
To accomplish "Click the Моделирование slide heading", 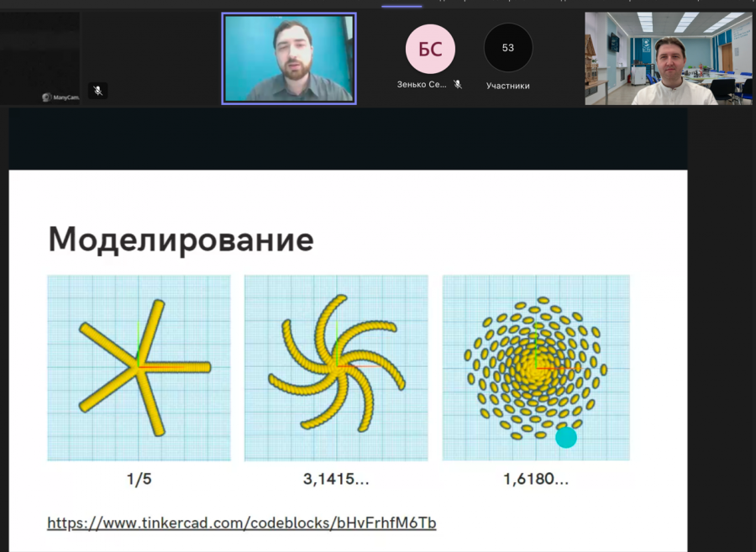I will [181, 239].
